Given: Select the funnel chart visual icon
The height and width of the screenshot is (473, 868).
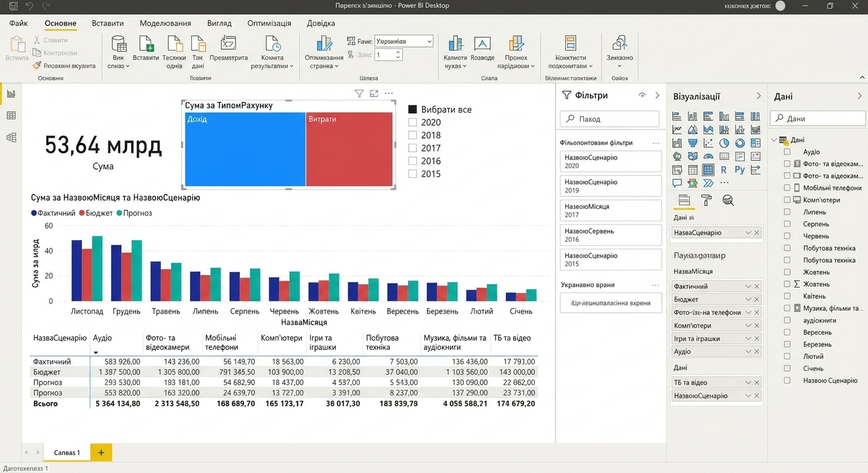Looking at the screenshot, I should point(693,143).
